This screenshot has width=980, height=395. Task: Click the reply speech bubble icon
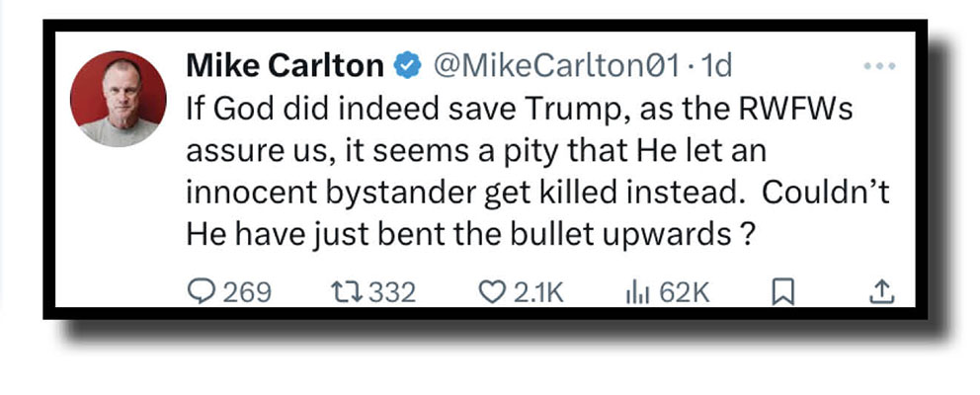pyautogui.click(x=199, y=291)
